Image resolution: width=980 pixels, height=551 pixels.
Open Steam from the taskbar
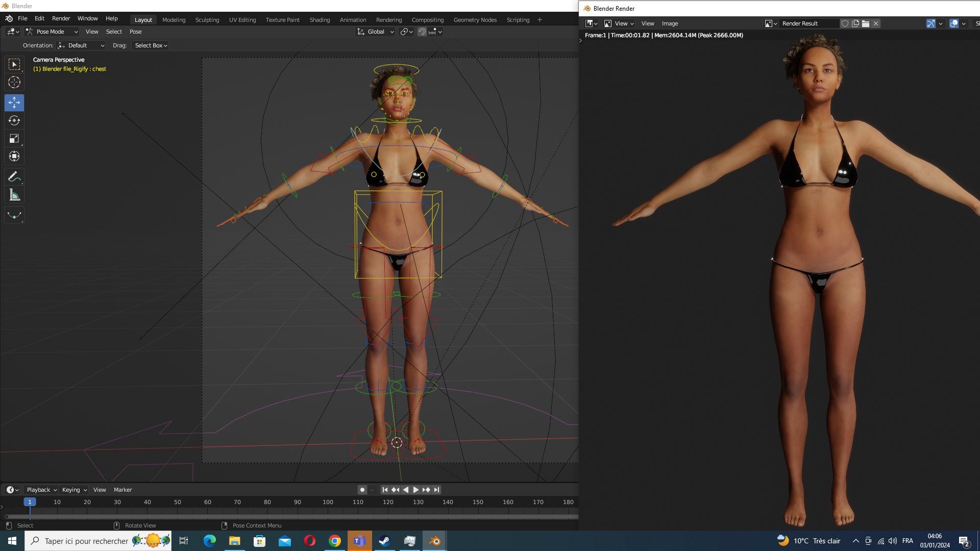pos(384,541)
